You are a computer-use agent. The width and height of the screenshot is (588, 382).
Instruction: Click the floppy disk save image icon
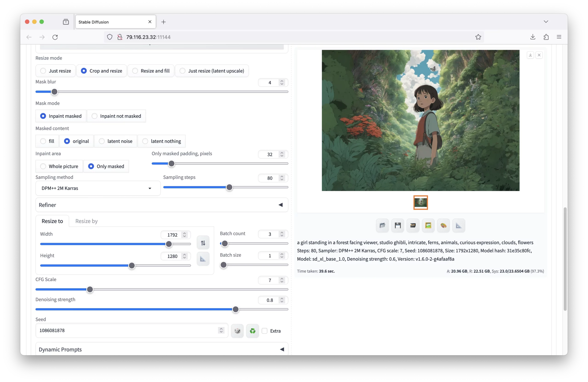click(x=398, y=225)
